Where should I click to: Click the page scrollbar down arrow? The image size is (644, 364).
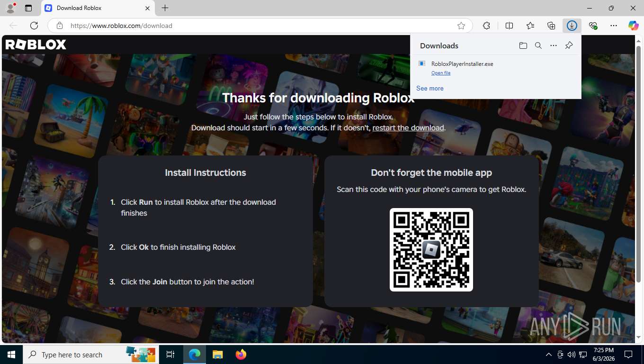[639, 337]
